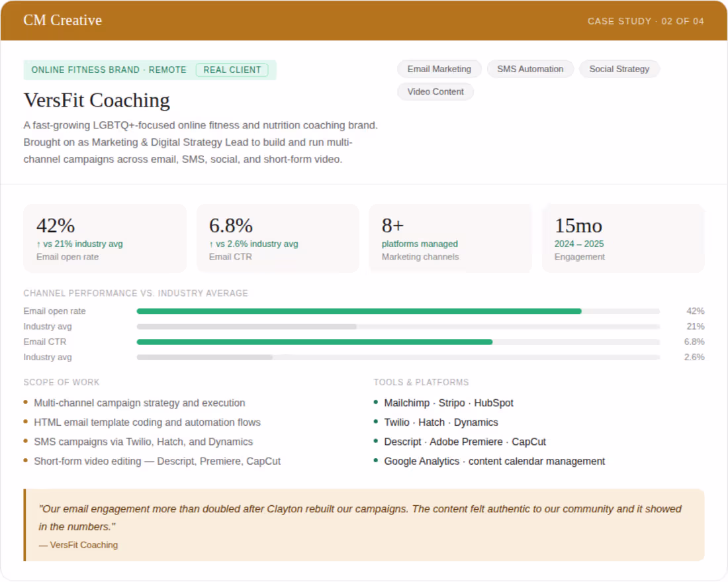Viewport: 728px width, 582px height.
Task: Click the client testimonial quote text
Action: tap(360, 518)
